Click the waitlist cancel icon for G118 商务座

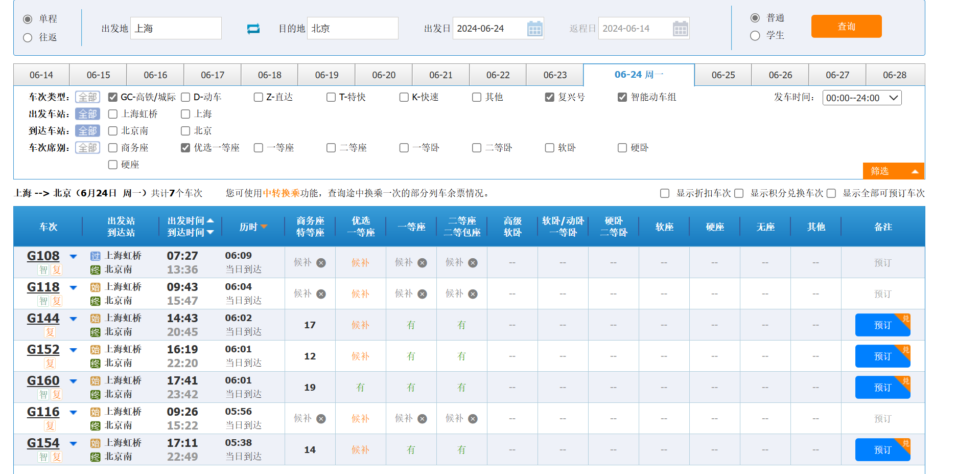tap(321, 294)
